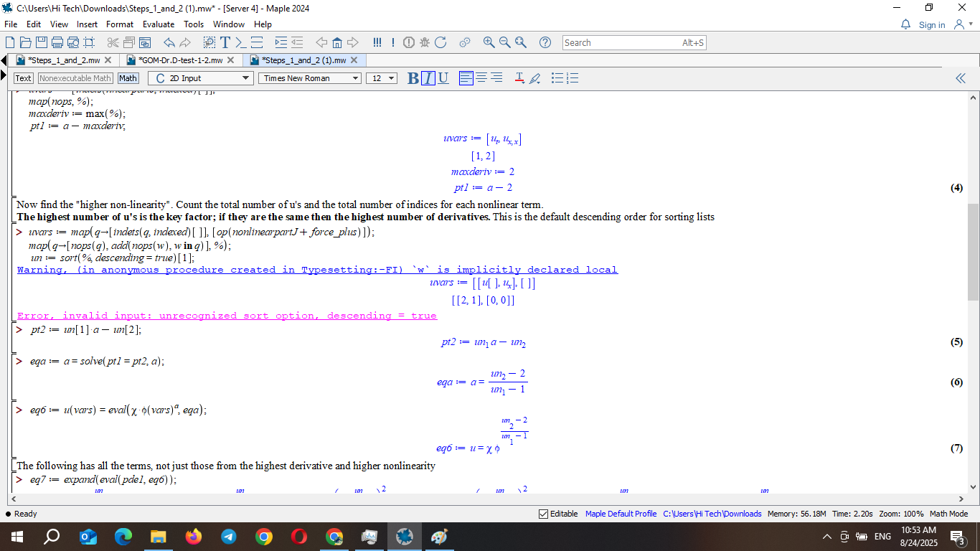Open the font color picker
Screen dimensions: 980x551
(519, 78)
